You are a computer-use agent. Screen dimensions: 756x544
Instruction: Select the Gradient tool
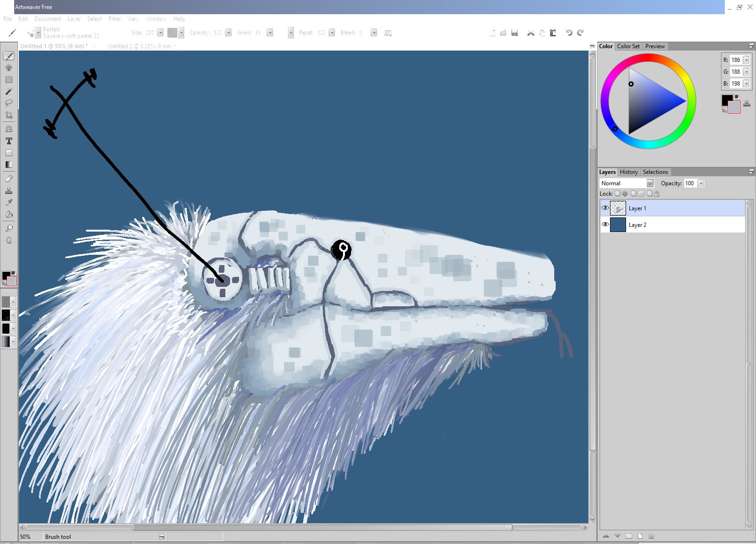9,164
